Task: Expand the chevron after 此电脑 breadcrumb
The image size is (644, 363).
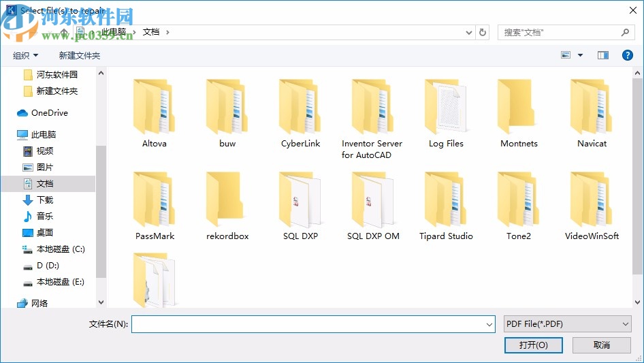Action: [134, 32]
